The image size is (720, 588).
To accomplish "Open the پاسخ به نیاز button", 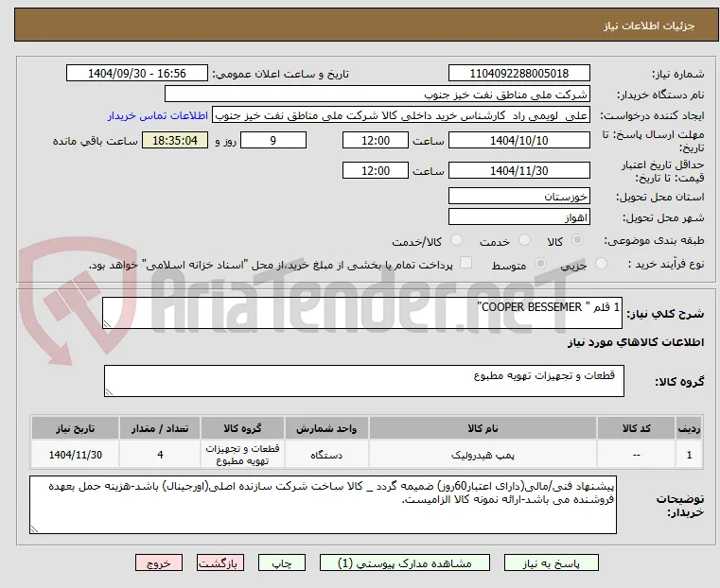I will (551, 562).
